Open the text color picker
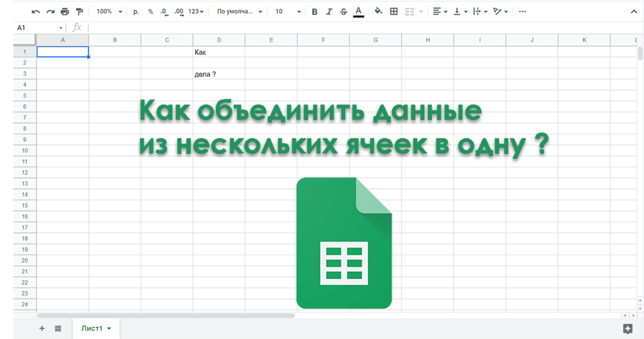 coord(358,11)
